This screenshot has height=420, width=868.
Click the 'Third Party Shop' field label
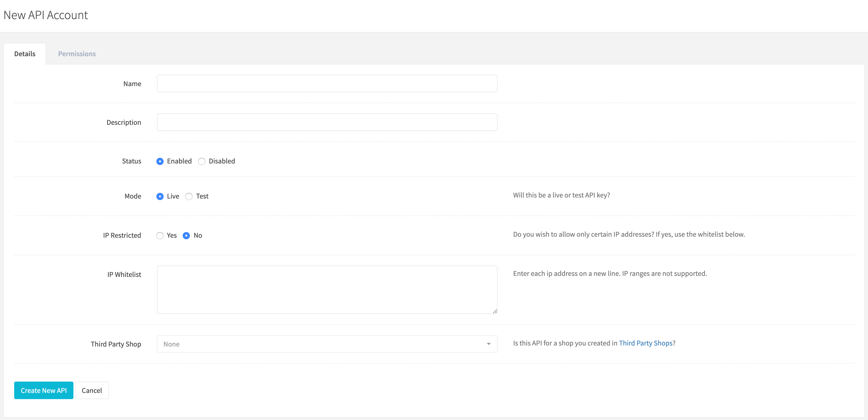tap(116, 344)
